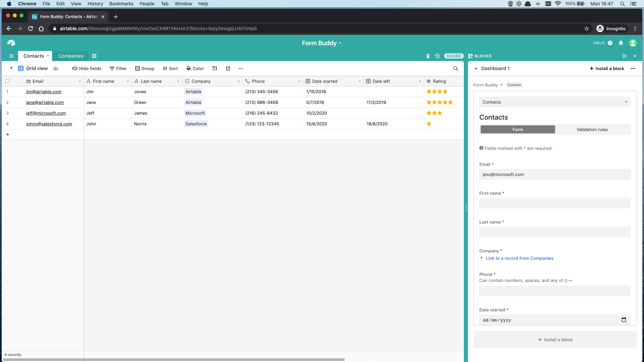Open Chrome three-dot menu

click(x=635, y=28)
